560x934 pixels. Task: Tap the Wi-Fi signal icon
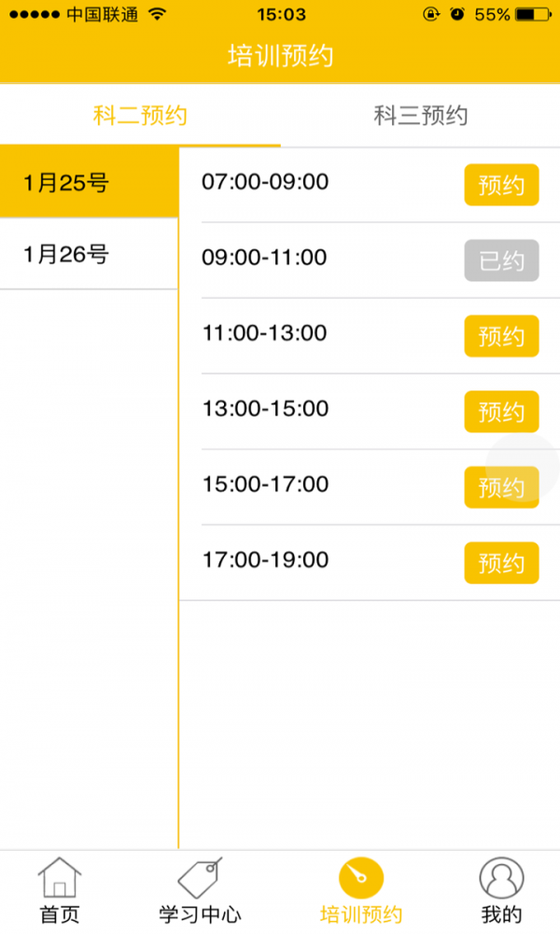coord(157,15)
